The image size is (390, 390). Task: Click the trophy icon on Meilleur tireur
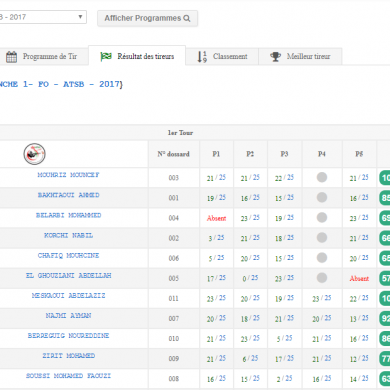pos(275,57)
